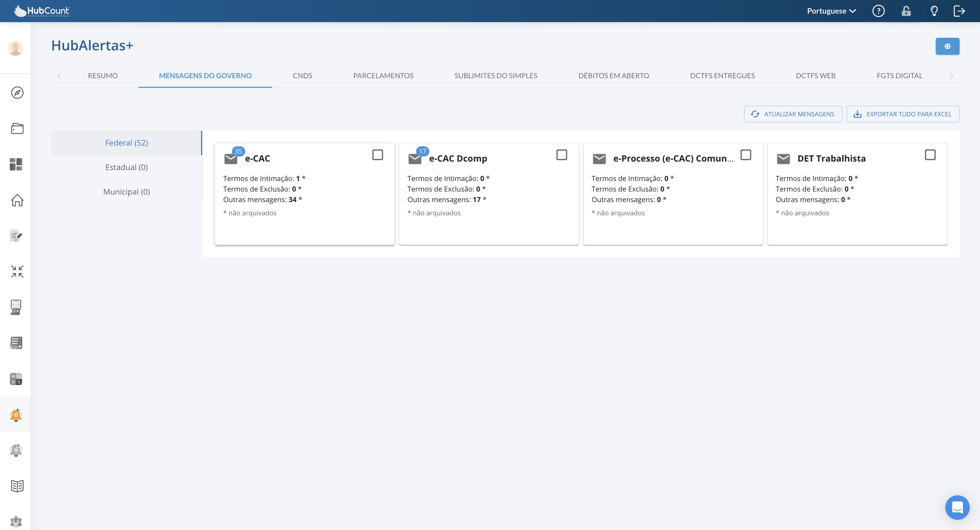Click the lightbulb suggestions icon

934,11
